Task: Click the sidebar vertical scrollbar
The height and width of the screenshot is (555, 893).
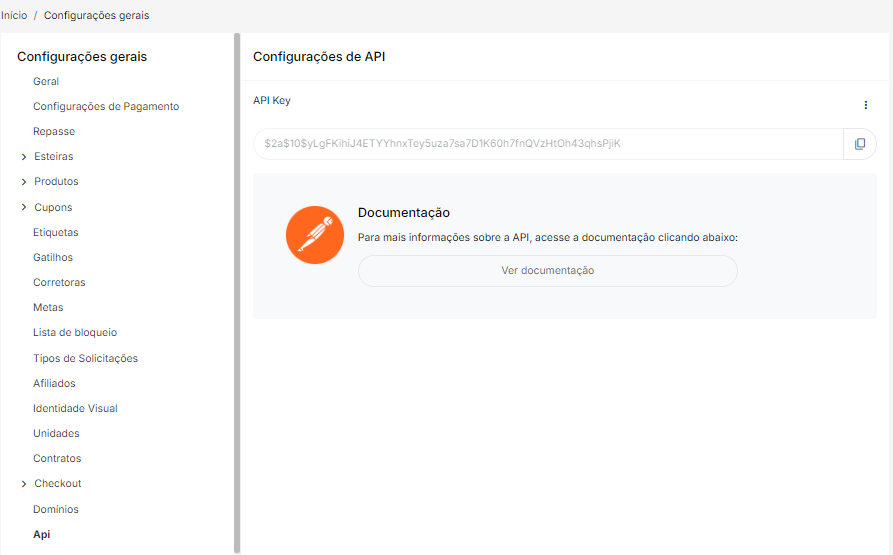Action: [x=237, y=290]
